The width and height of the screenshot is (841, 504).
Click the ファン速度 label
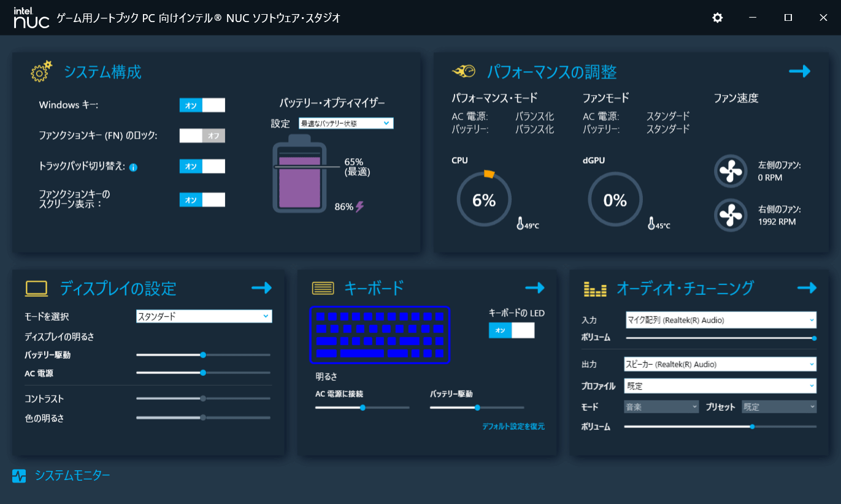736,97
